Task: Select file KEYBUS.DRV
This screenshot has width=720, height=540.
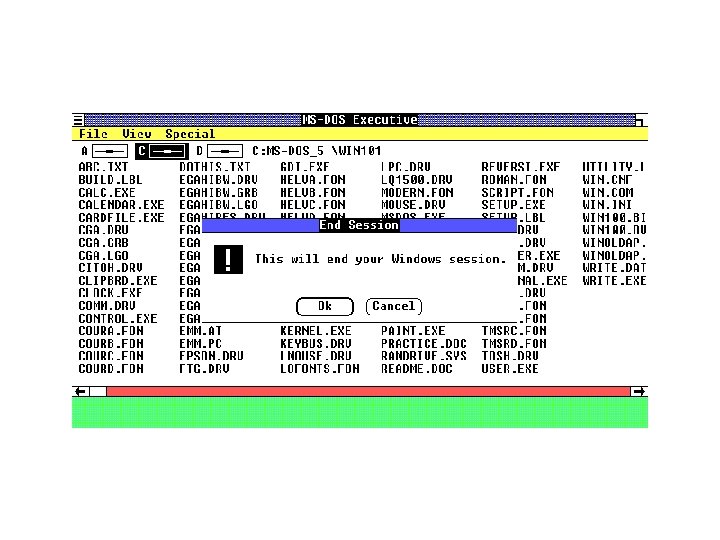Action: click(316, 344)
